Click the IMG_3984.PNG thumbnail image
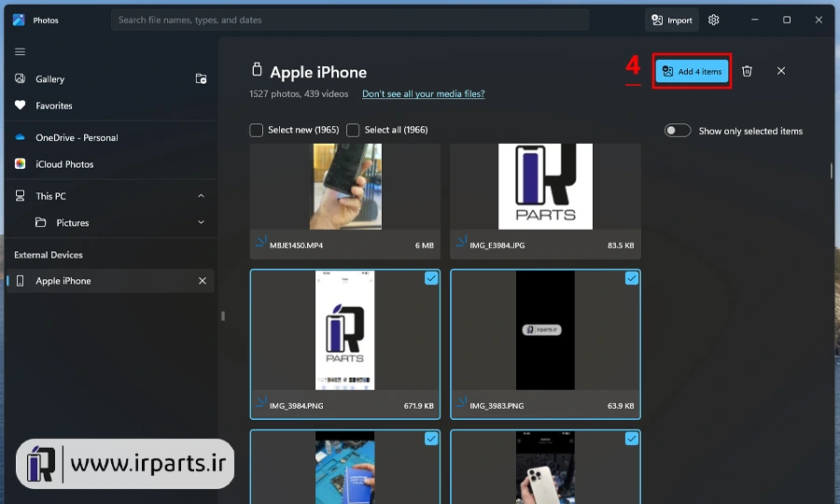840x504 pixels. point(344,329)
